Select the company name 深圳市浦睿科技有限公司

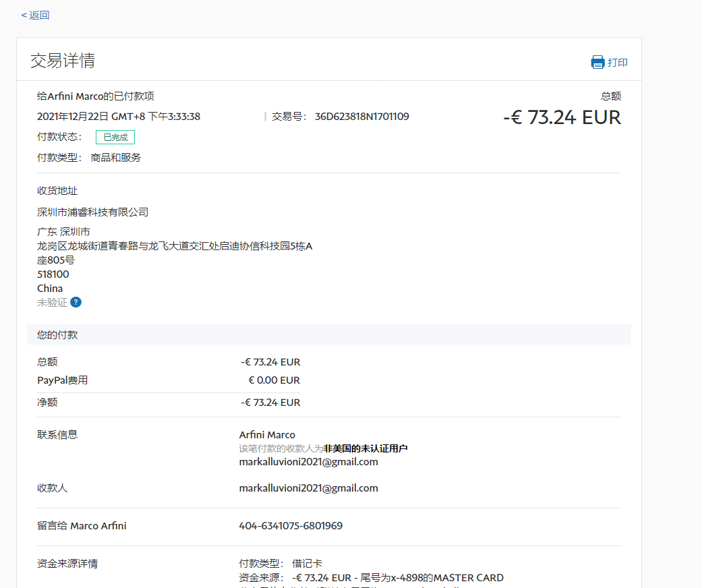pyautogui.click(x=92, y=212)
